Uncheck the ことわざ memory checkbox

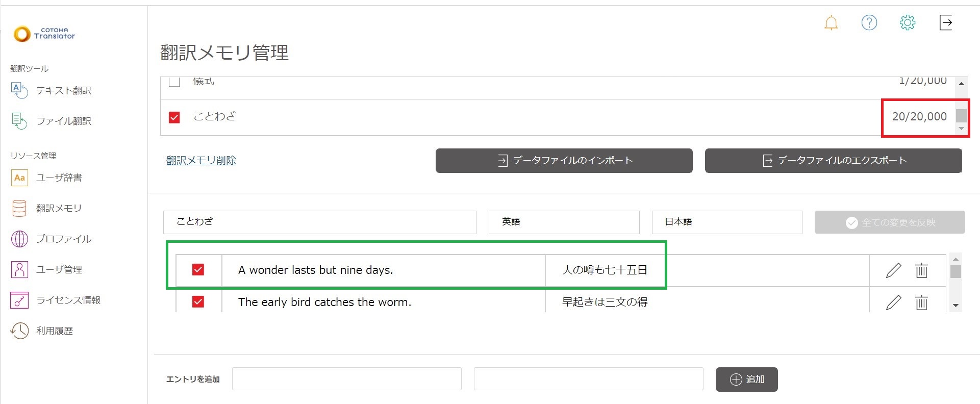pos(174,117)
